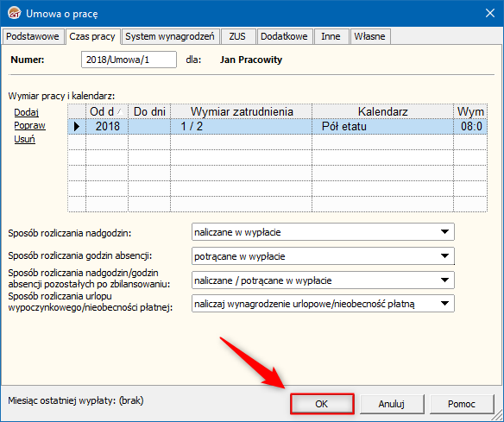Confirm with the OK button
Screen dimensions: 504x422
pos(322,404)
